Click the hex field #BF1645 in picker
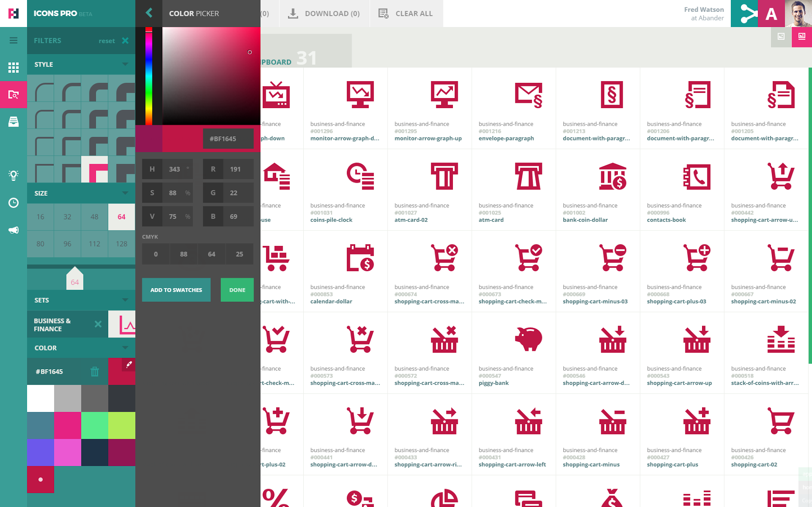This screenshot has width=812, height=507. tap(228, 139)
